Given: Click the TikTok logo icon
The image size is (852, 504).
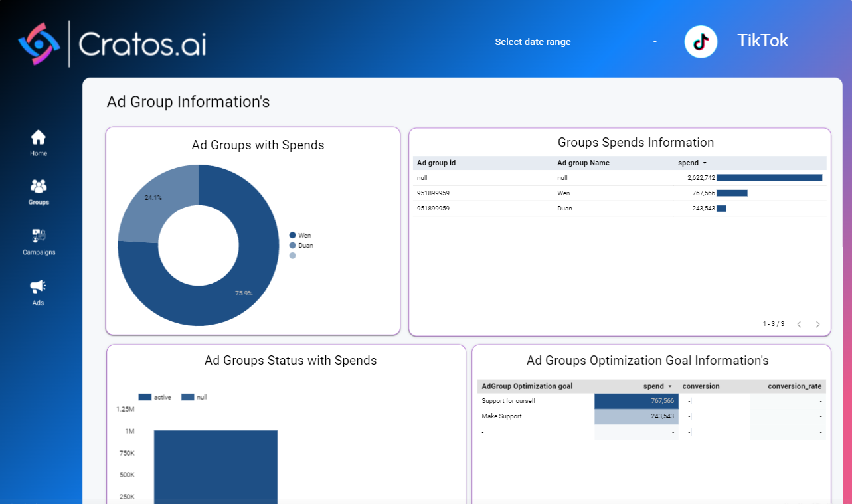Looking at the screenshot, I should 701,42.
